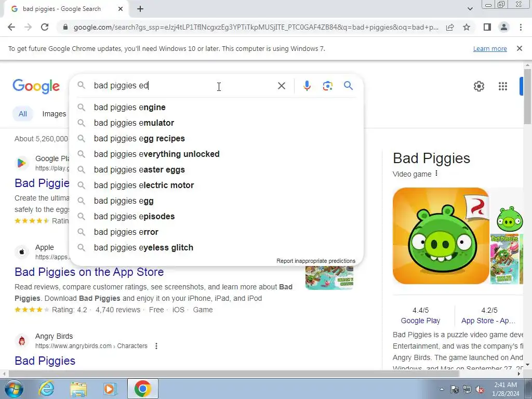Select suggestion bad piggies engine
Viewport: 532px width, 399px height.
pos(216,107)
